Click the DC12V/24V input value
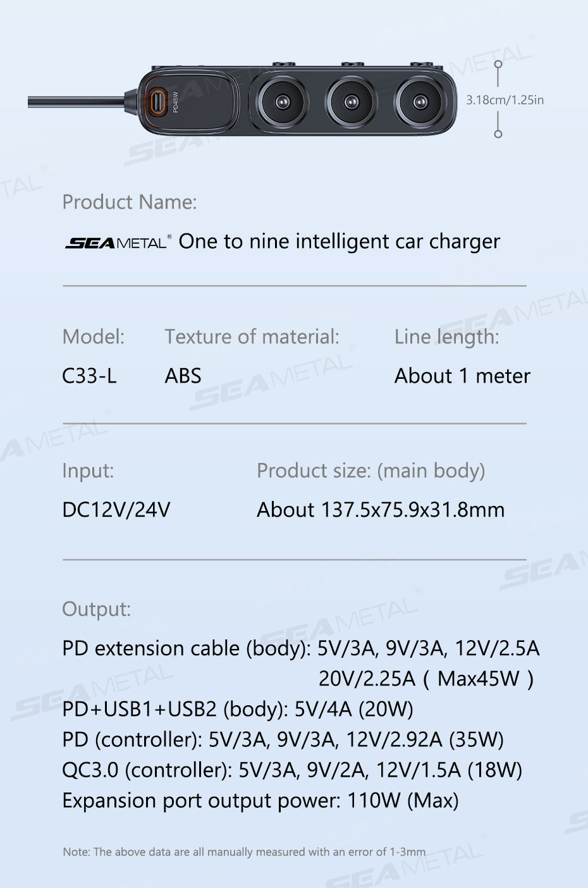The height and width of the screenshot is (888, 588). pyautogui.click(x=116, y=510)
